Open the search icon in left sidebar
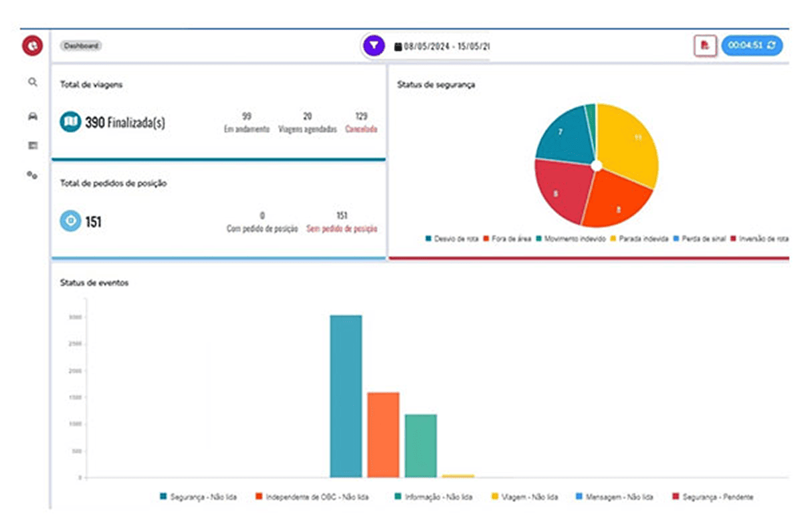808x532 pixels. pos(32,82)
